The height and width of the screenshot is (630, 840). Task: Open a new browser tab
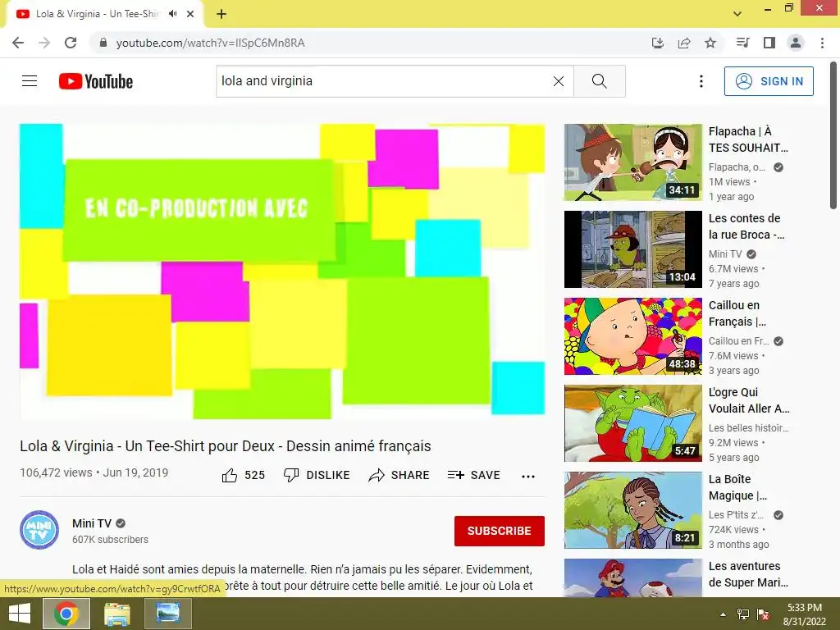click(221, 14)
